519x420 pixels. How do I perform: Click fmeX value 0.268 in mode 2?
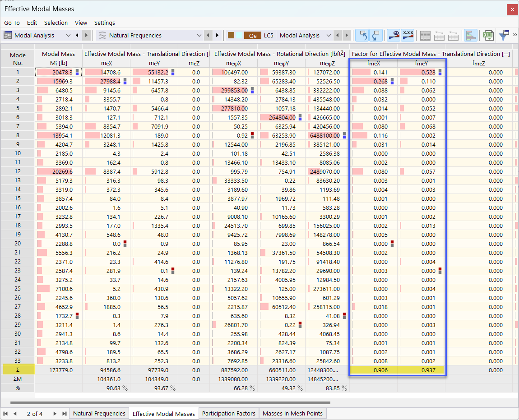coord(373,81)
